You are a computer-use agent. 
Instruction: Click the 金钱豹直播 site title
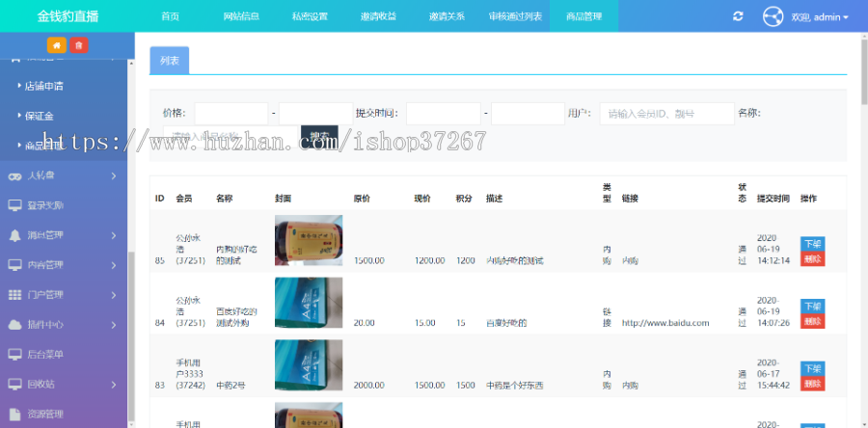(x=68, y=16)
